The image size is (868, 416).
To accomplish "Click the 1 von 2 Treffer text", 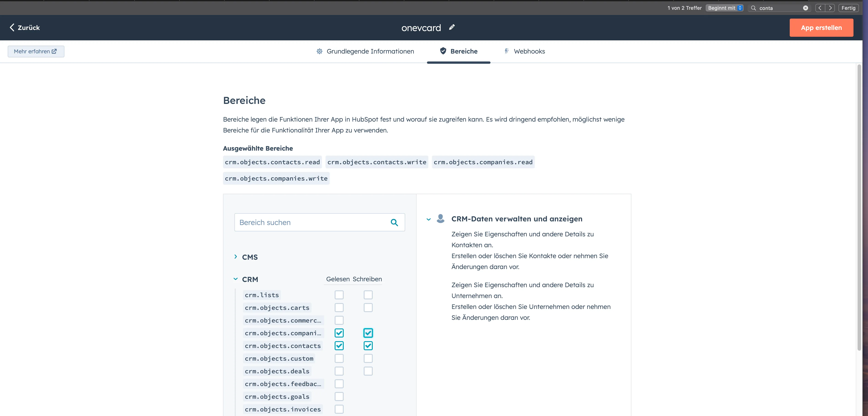I will click(684, 8).
